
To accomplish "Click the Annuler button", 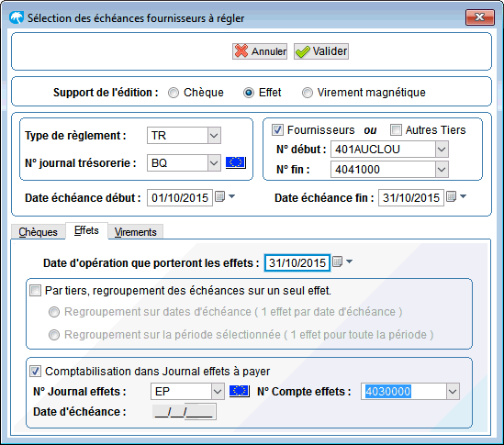I will [260, 51].
